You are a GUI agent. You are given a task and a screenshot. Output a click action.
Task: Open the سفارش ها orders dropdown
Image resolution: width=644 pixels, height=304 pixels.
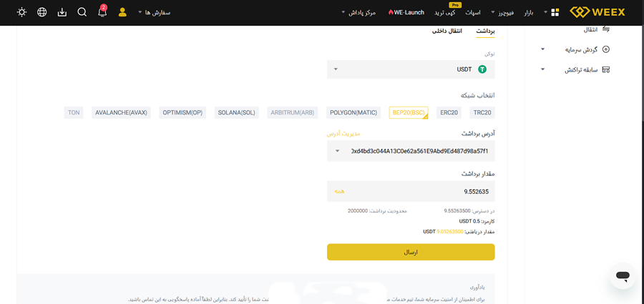[154, 13]
